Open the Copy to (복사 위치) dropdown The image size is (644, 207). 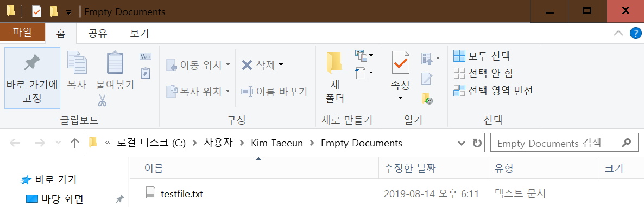(228, 91)
